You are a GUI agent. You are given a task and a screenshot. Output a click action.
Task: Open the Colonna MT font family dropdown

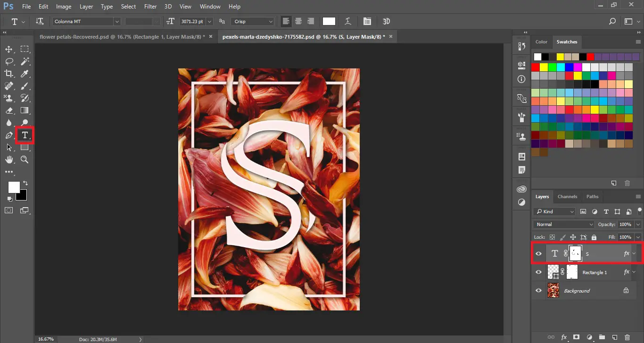point(116,21)
